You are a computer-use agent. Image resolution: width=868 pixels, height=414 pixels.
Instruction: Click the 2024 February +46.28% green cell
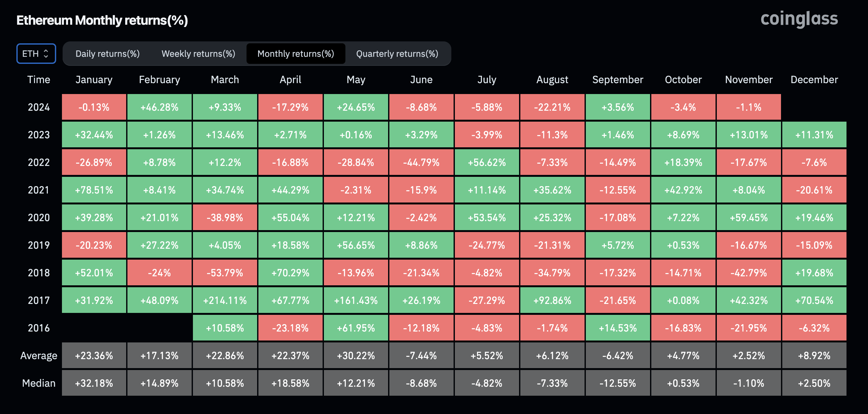click(160, 107)
